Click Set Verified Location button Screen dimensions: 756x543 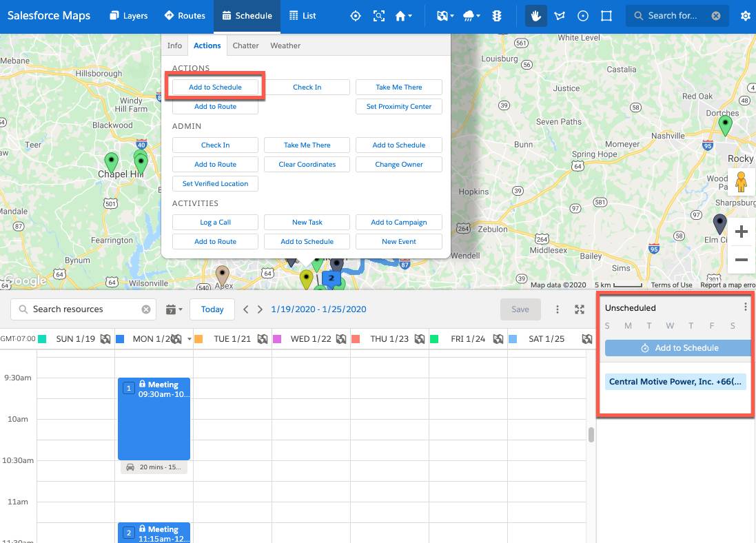point(215,184)
